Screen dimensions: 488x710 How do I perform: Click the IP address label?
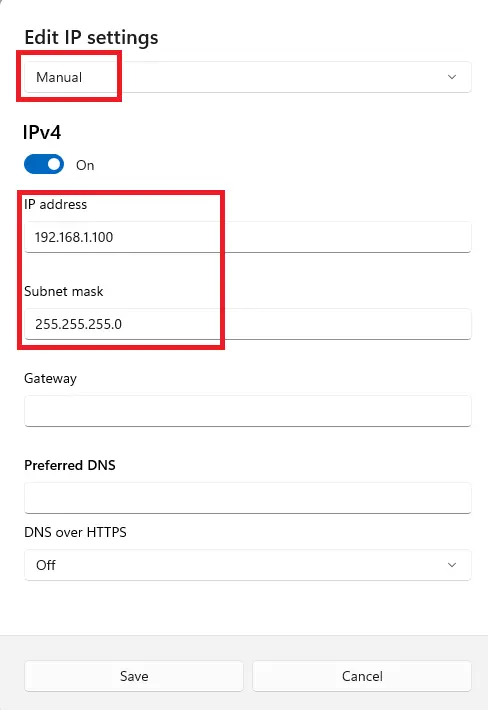coord(55,205)
